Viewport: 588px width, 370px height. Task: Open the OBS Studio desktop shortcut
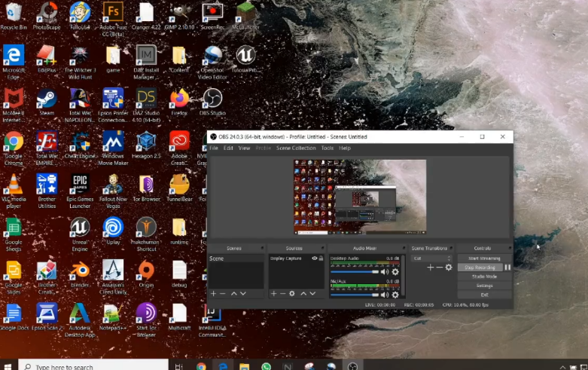tap(212, 102)
